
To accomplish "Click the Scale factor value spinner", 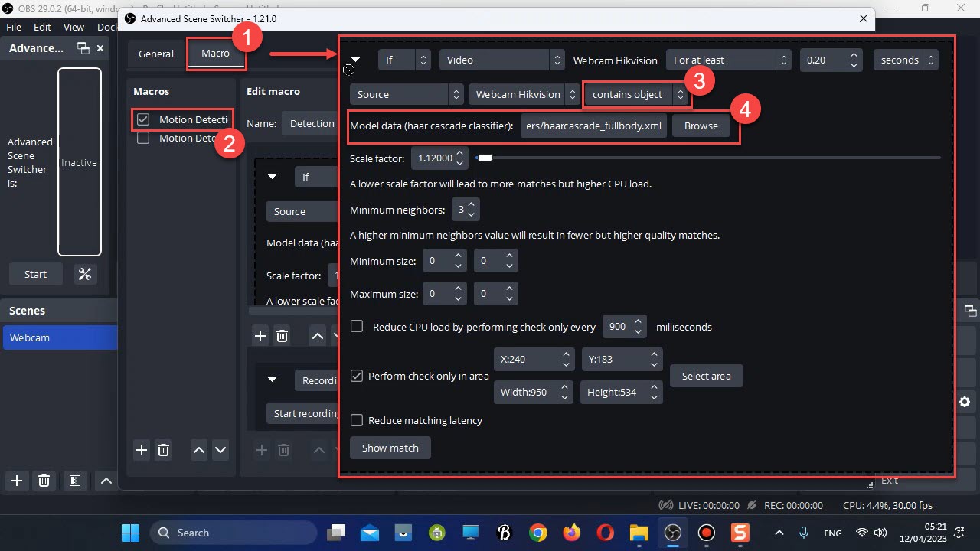I will pyautogui.click(x=439, y=158).
